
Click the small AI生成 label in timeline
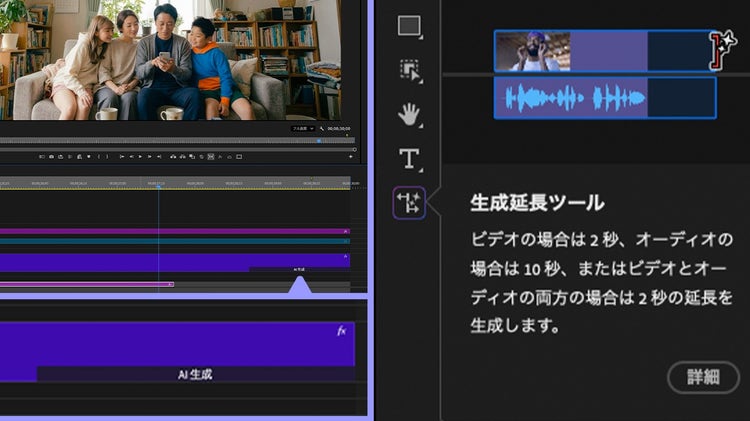click(299, 269)
